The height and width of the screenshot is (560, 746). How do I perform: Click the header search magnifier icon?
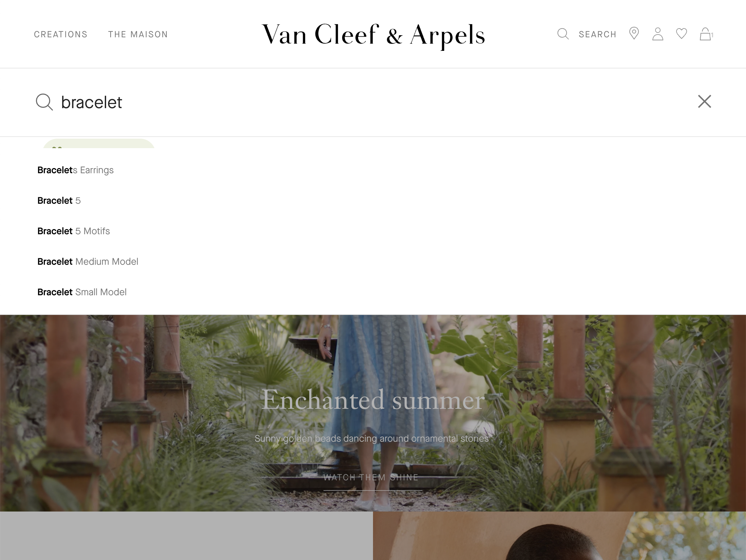[x=563, y=34]
